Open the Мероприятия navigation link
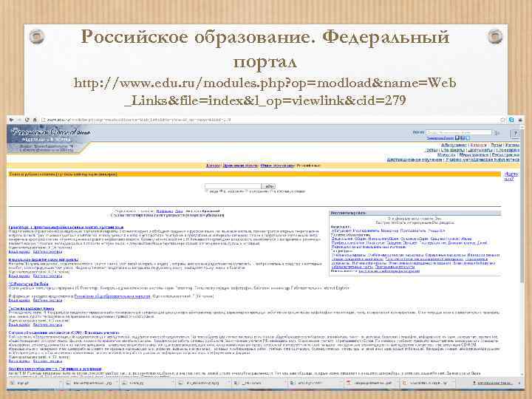 pyautogui.click(x=474, y=154)
